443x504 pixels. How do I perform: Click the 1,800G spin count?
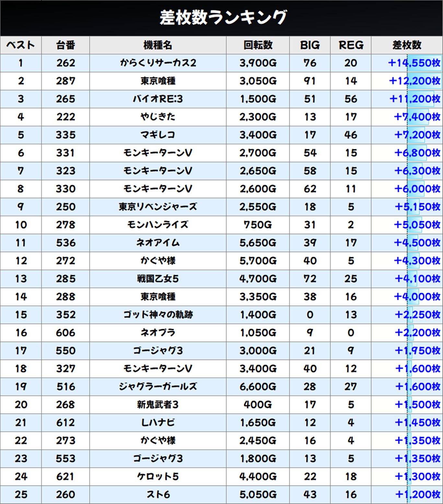[258, 458]
